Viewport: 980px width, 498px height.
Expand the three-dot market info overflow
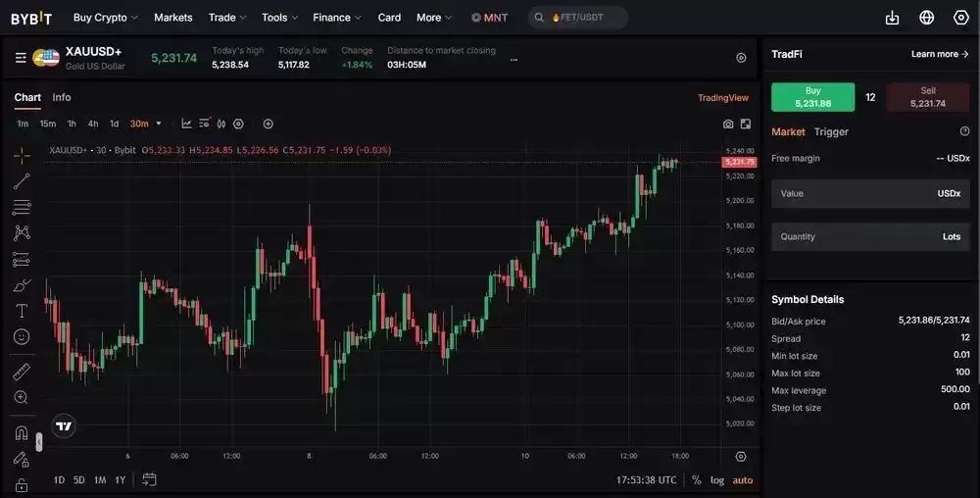(514, 60)
